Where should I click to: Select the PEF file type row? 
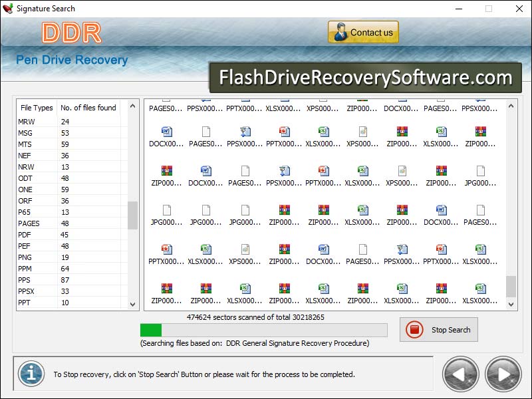(72, 246)
